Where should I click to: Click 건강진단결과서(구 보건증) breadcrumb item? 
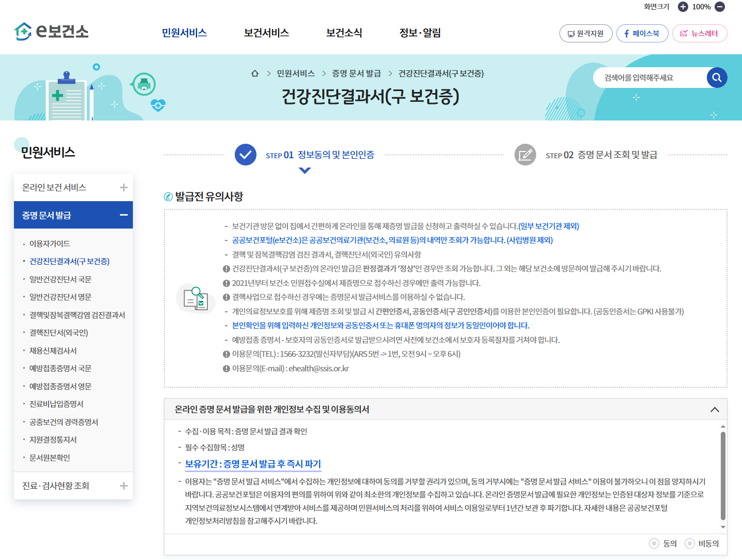(441, 73)
